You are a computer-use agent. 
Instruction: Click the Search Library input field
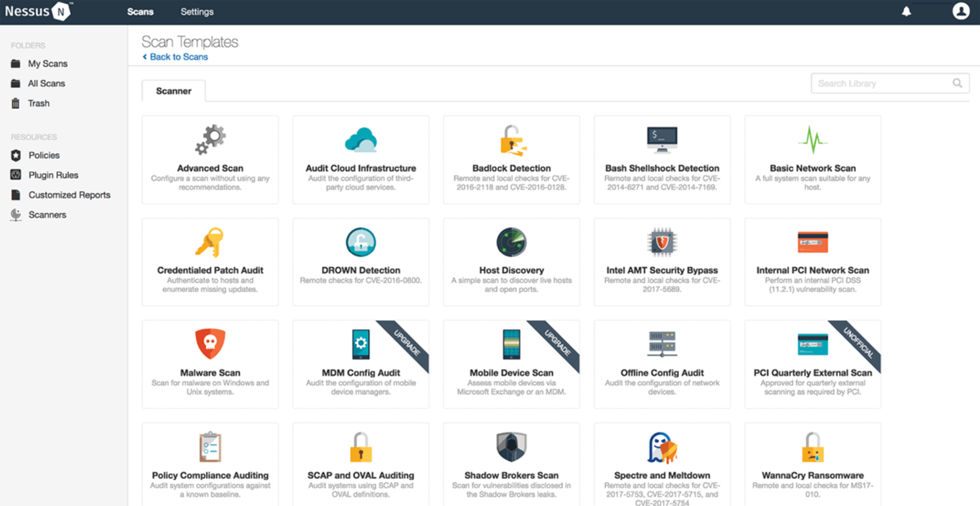coord(889,83)
